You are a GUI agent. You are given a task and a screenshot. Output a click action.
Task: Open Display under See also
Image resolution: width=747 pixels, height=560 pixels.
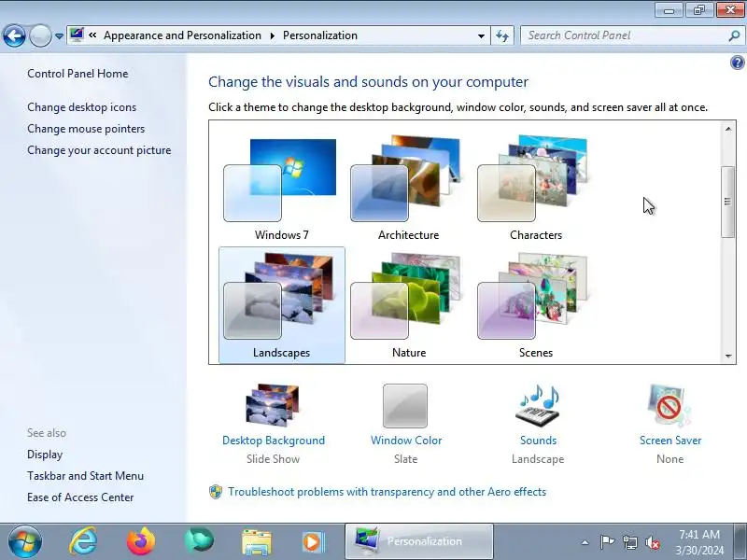pyautogui.click(x=45, y=455)
